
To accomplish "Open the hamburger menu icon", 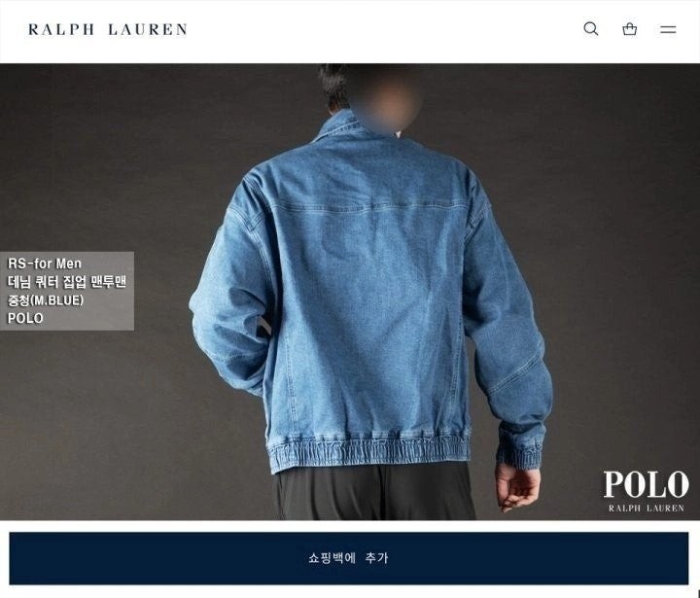I will coord(668,29).
